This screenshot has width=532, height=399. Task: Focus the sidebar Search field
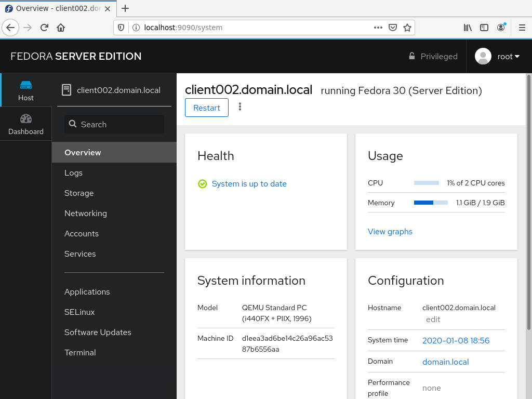coord(114,124)
